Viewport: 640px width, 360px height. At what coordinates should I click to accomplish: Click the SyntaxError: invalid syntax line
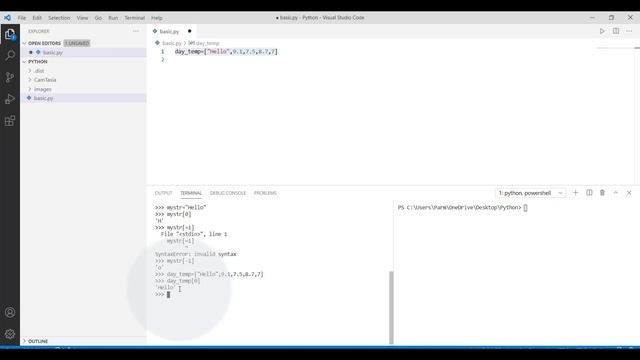[196, 254]
